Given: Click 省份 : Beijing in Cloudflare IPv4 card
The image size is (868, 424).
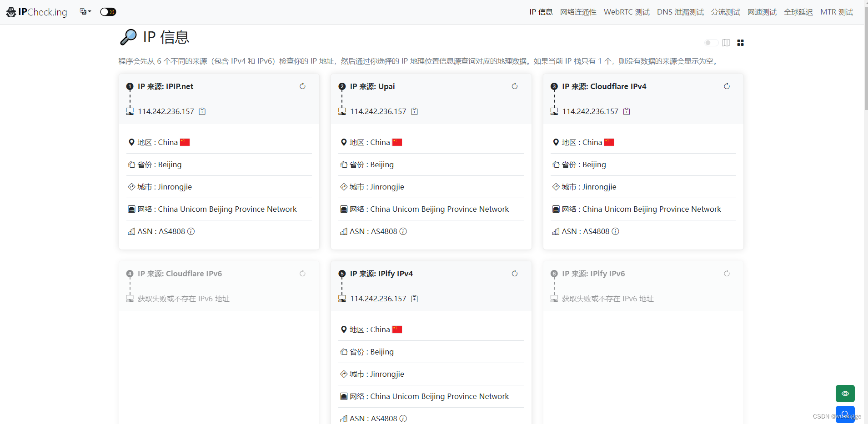Looking at the screenshot, I should 584,165.
